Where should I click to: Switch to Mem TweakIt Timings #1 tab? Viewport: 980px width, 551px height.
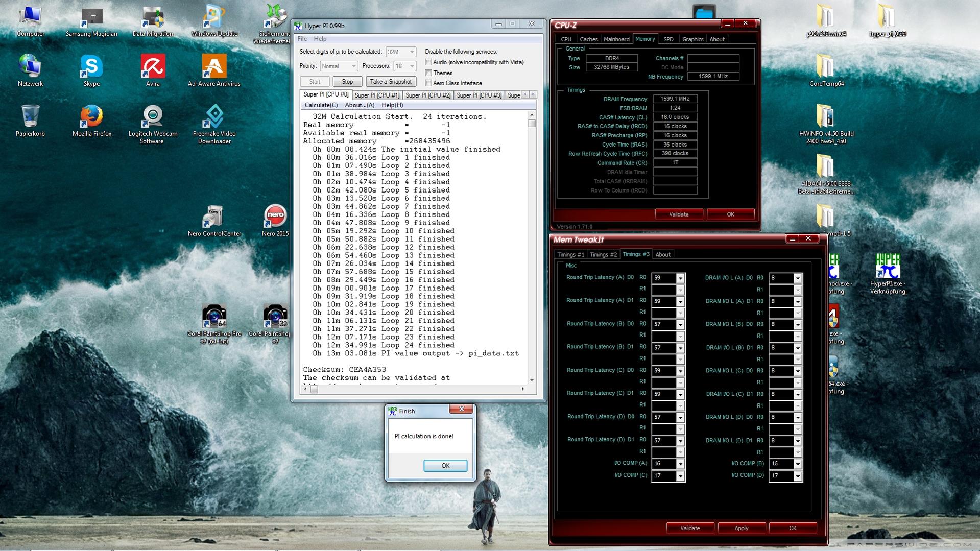pos(570,255)
